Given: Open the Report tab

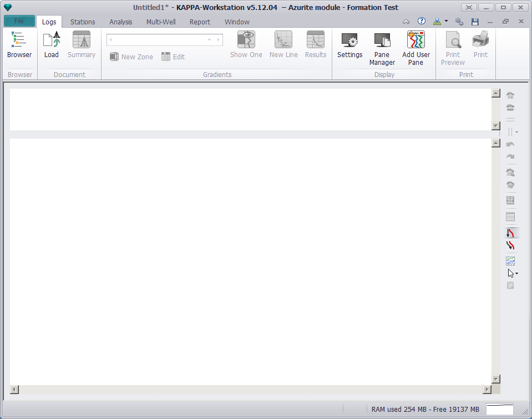Looking at the screenshot, I should (x=200, y=22).
